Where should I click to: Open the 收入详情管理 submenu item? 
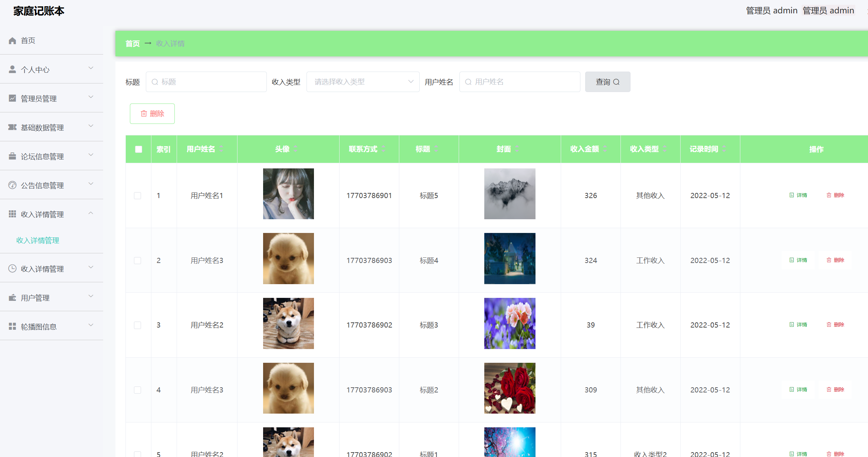(x=38, y=240)
